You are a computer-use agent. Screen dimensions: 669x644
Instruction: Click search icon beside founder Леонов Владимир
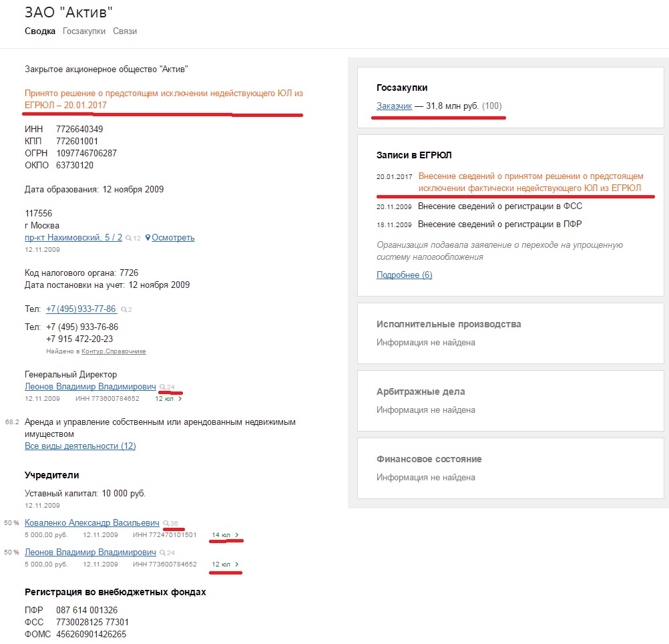162,552
